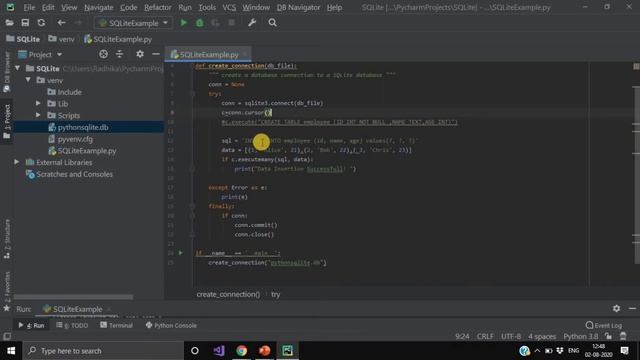Click the UTF-8 encoding status
Viewport: 640px width, 360px height.
click(511, 336)
